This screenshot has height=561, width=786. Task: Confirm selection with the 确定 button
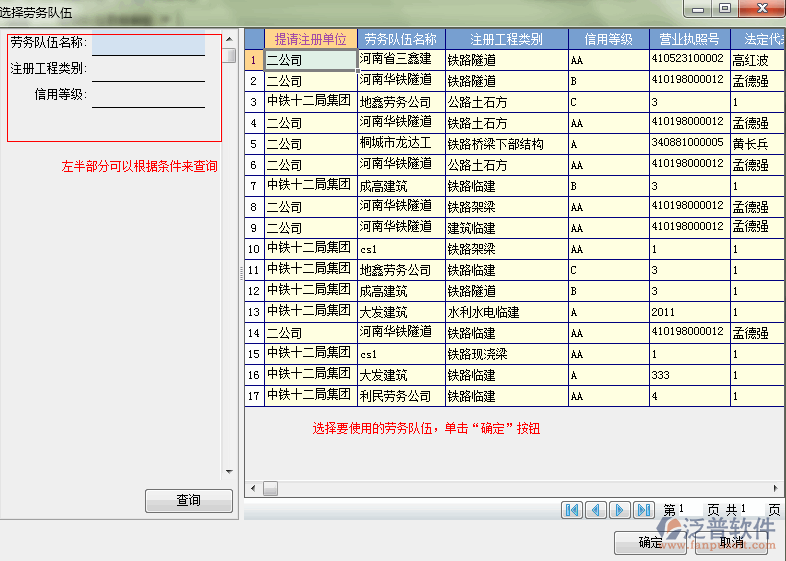pos(650,542)
